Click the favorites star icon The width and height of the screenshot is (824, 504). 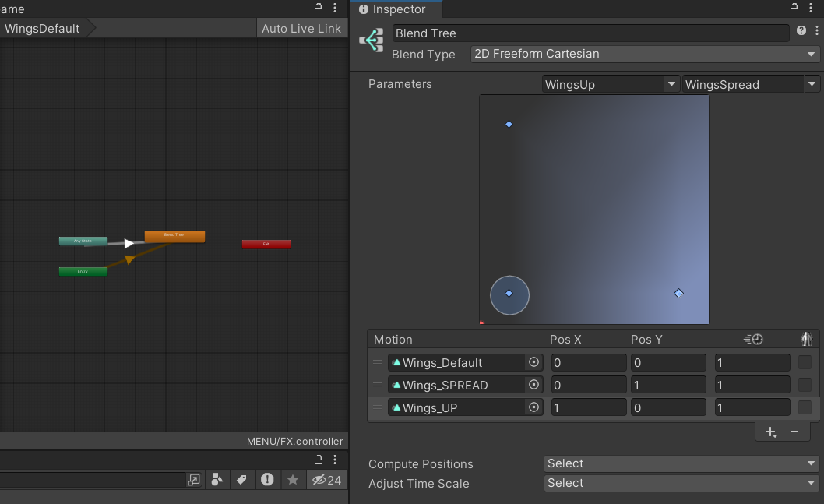click(x=293, y=479)
